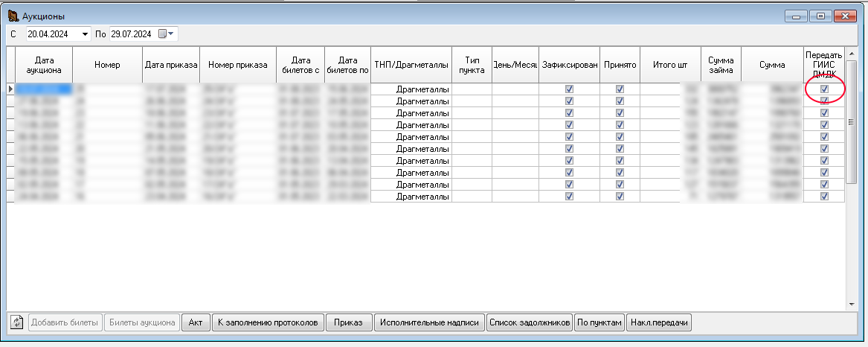Click the Зафиксирован column header
868x347 pixels.
pyautogui.click(x=569, y=65)
